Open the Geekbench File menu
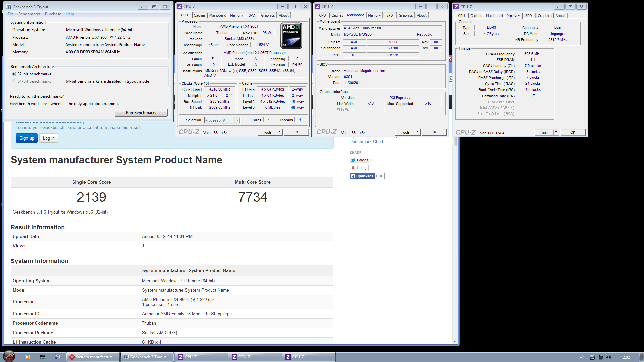The image size is (644, 362). pyautogui.click(x=11, y=14)
